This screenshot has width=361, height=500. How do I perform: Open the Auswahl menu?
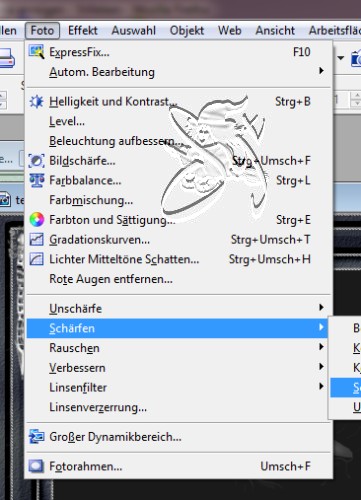click(x=133, y=31)
